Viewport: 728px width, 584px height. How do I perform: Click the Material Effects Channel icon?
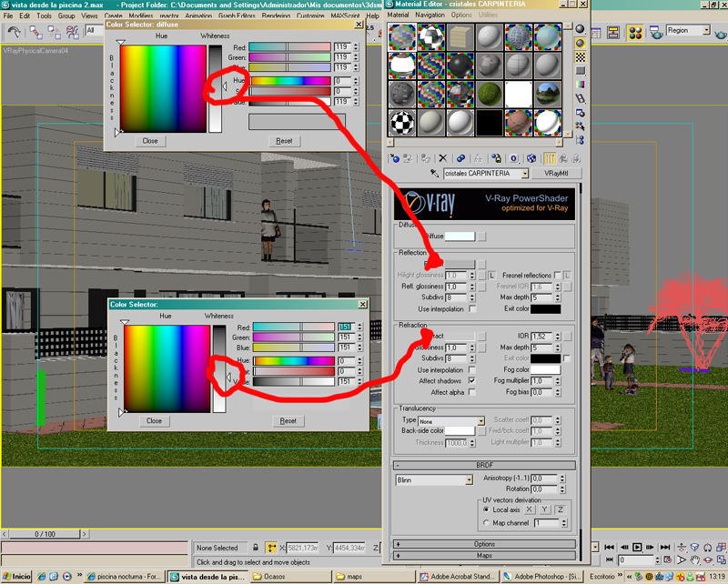[x=513, y=158]
